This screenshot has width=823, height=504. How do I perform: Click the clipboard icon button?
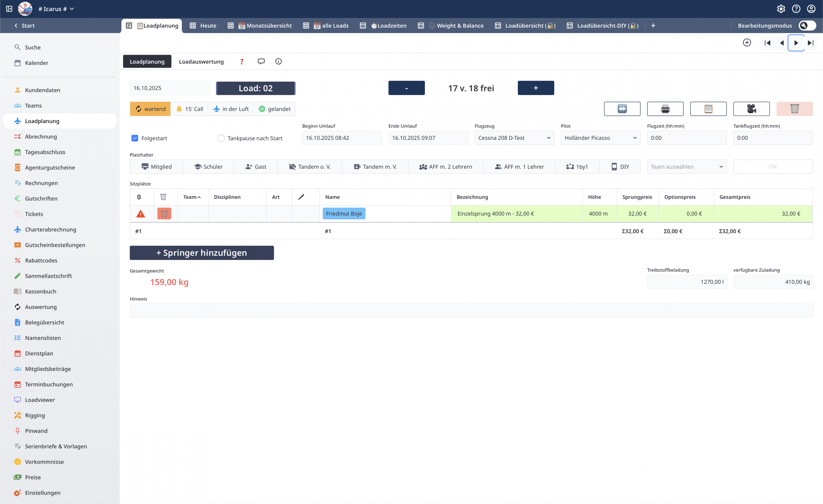708,109
